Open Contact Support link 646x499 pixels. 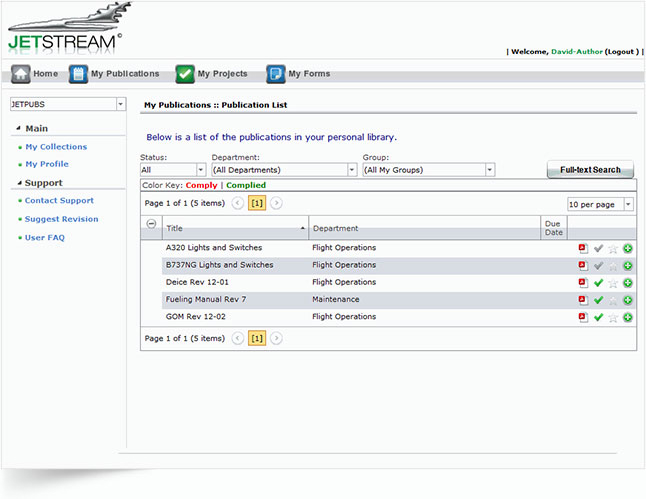[x=59, y=201]
